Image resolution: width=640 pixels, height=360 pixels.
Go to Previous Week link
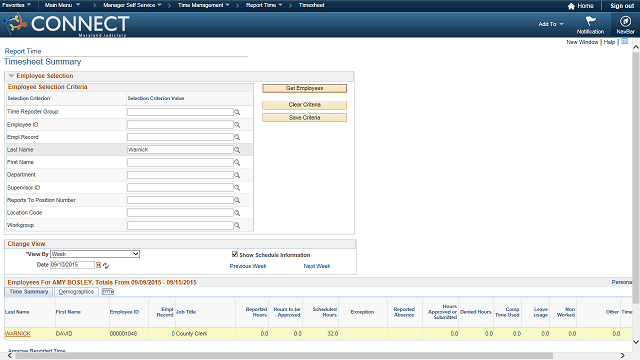pyautogui.click(x=248, y=266)
